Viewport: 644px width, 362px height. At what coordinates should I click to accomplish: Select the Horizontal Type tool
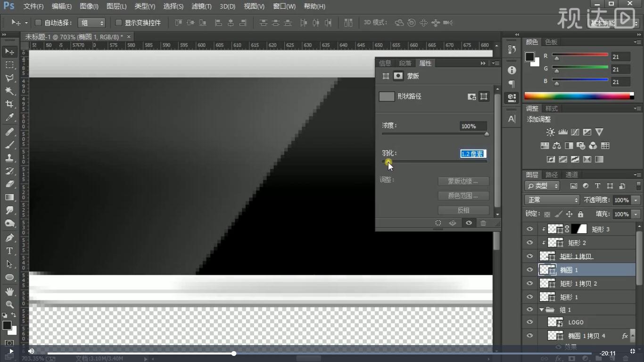tap(9, 251)
